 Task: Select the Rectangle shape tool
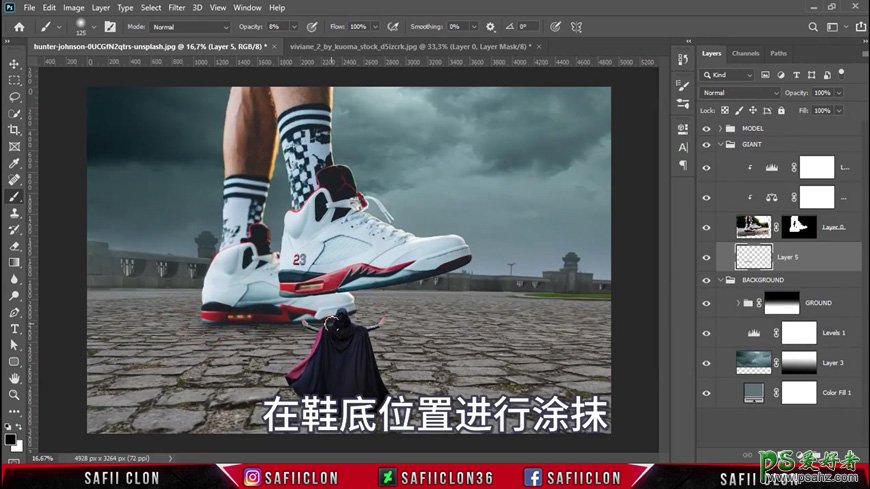14,362
